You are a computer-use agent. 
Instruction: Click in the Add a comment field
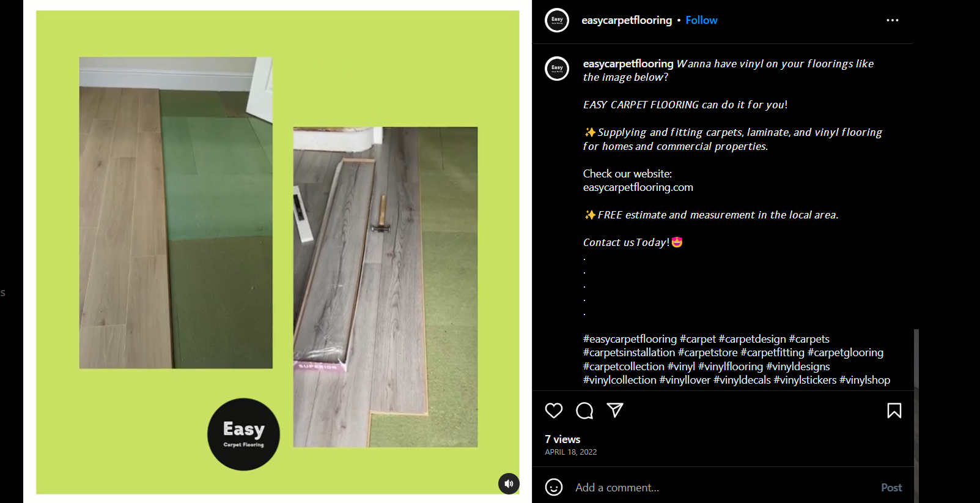(721, 488)
